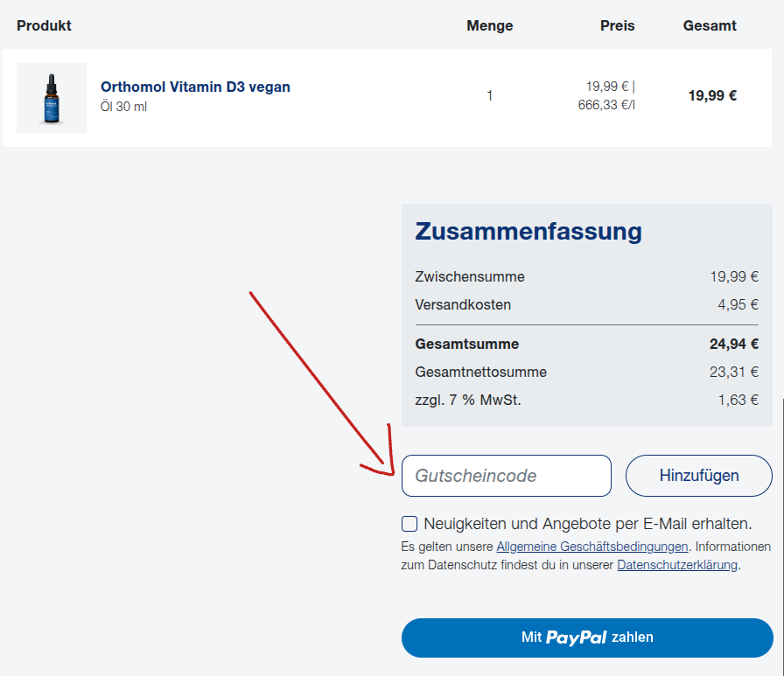Click the zzgl. 7 % MwSt. label

point(467,401)
